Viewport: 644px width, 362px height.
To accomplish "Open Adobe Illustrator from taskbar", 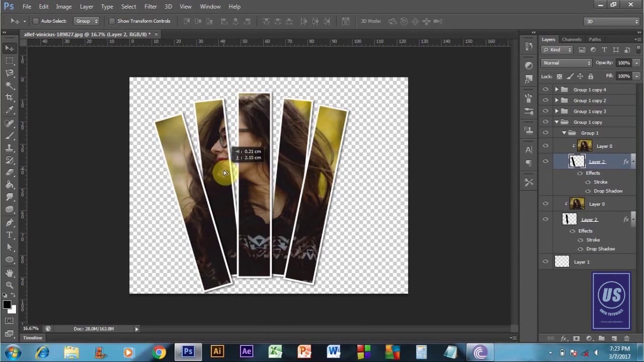I will [217, 352].
